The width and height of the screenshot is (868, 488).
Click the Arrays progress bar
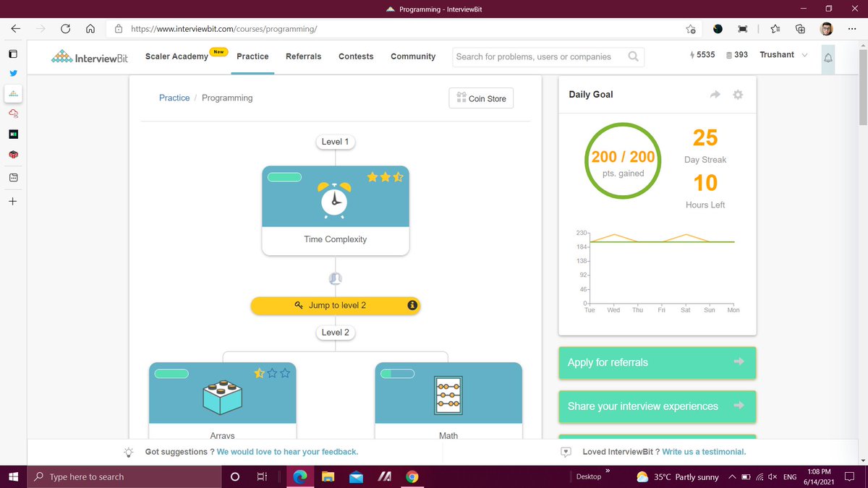pos(172,374)
